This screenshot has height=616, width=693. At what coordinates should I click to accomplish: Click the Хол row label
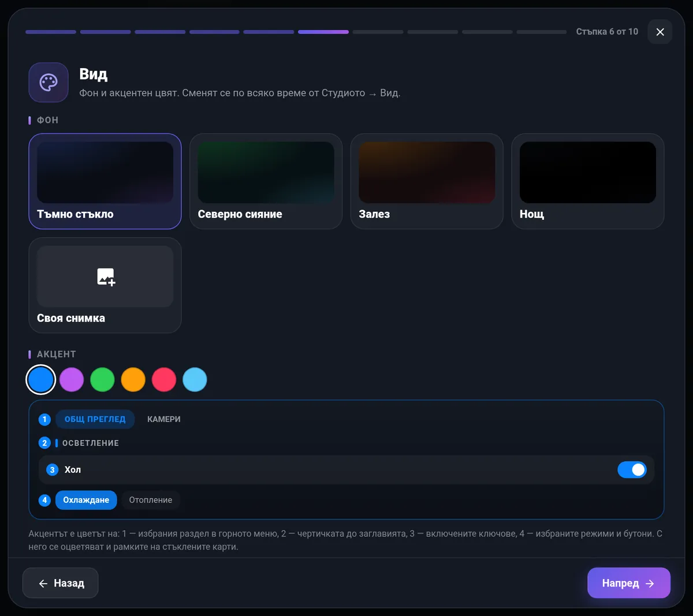pos(73,470)
